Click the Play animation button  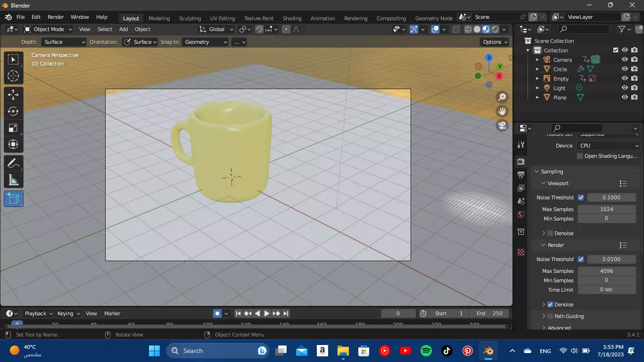[267, 313]
